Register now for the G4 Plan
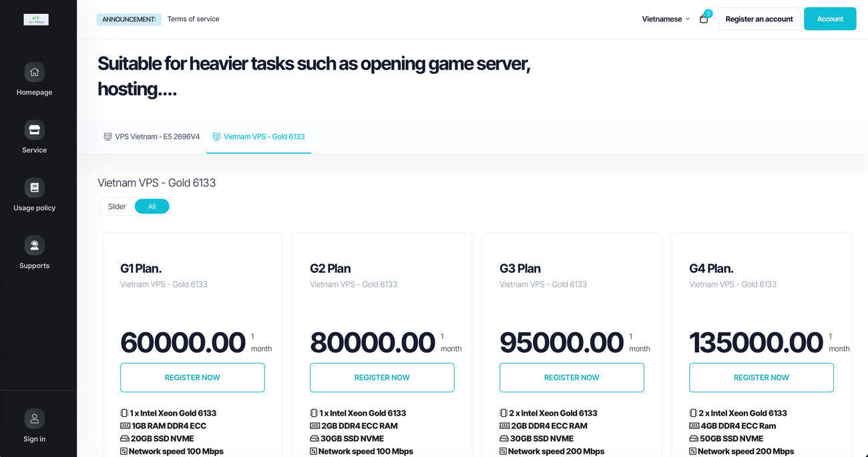 761,378
